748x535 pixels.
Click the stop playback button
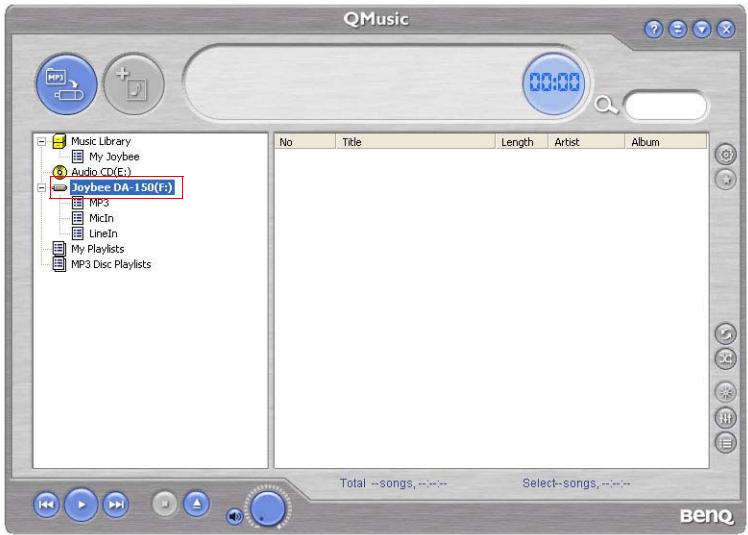pos(165,504)
